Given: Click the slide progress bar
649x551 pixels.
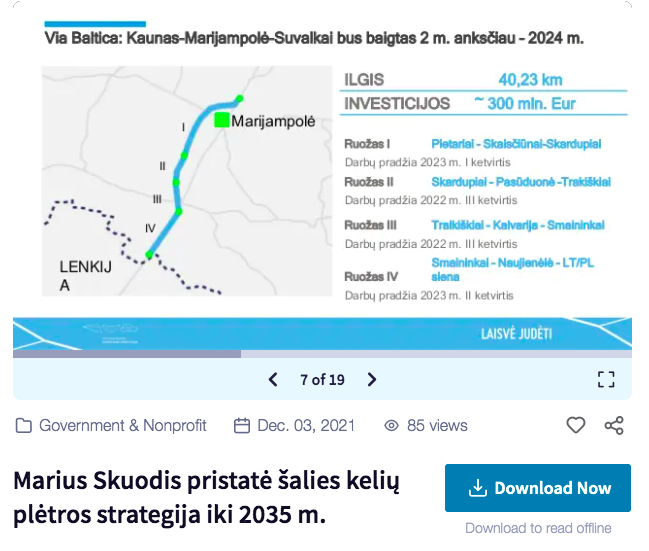Looking at the screenshot, I should (x=322, y=353).
